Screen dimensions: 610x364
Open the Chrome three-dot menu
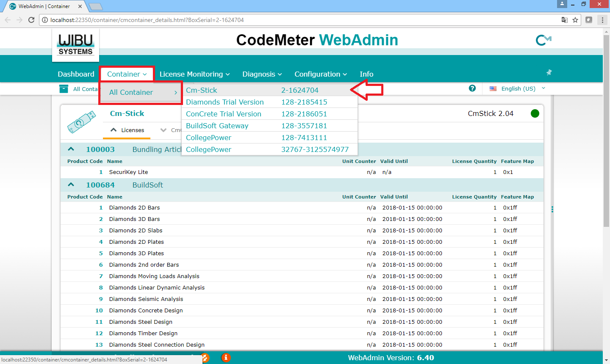602,20
